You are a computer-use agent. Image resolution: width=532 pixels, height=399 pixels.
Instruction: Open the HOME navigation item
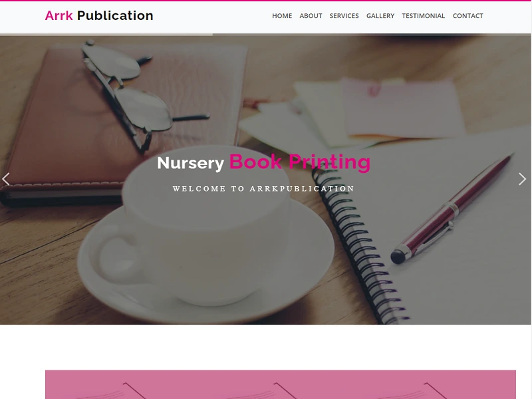(282, 15)
